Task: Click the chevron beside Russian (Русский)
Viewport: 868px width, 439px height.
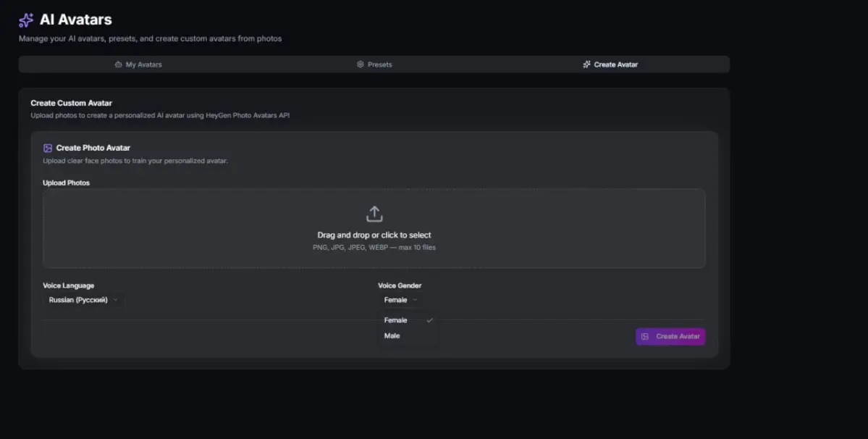Action: point(114,299)
